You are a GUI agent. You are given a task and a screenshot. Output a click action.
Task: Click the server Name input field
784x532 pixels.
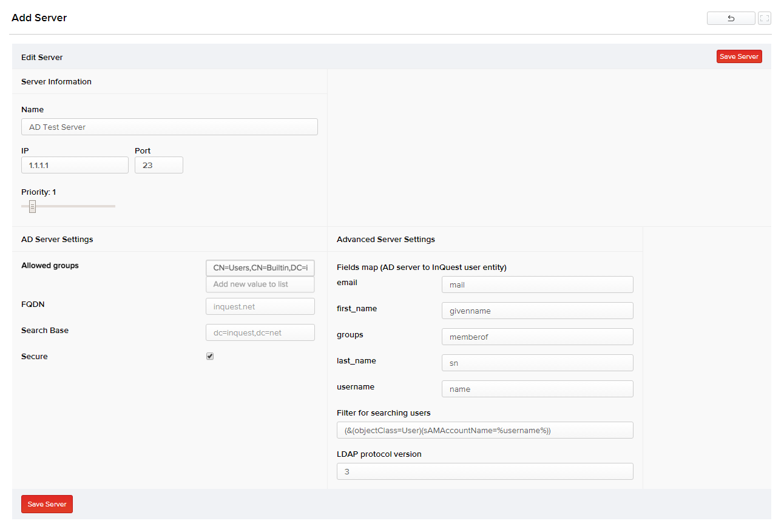coord(169,127)
